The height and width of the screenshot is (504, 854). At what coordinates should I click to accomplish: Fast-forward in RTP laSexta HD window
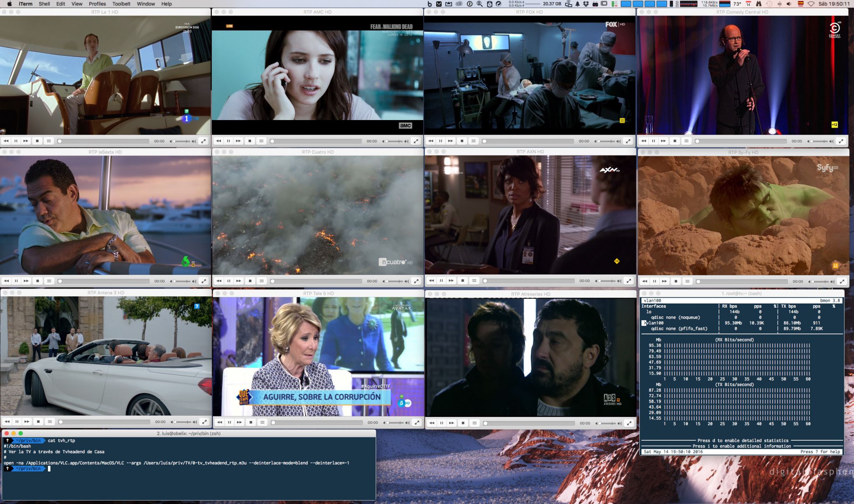[26, 281]
